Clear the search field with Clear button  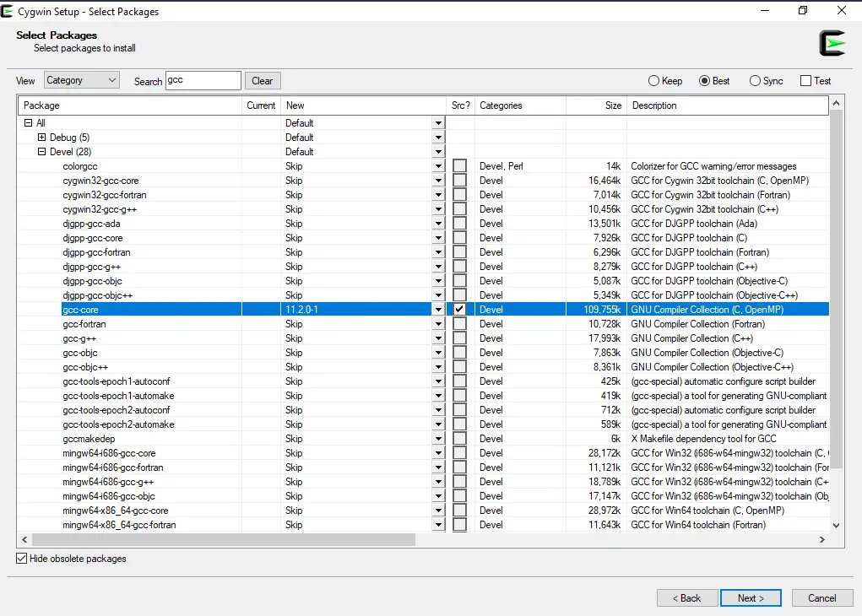(x=263, y=81)
